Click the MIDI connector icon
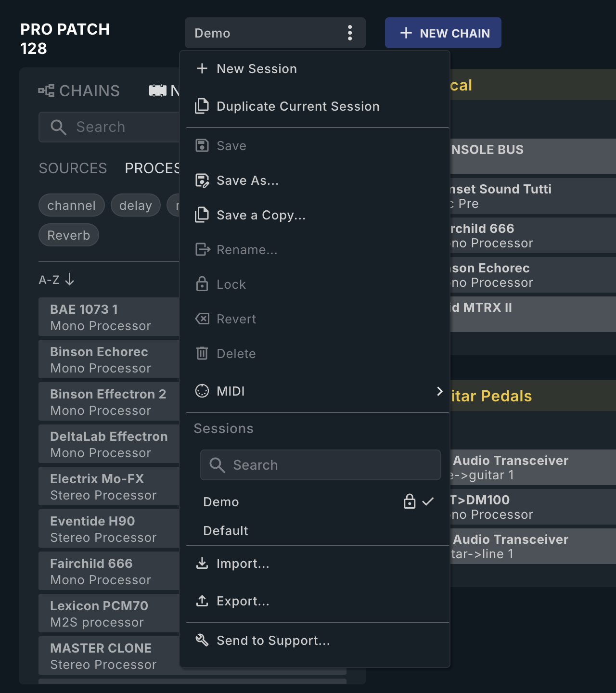The image size is (616, 693). pos(202,391)
